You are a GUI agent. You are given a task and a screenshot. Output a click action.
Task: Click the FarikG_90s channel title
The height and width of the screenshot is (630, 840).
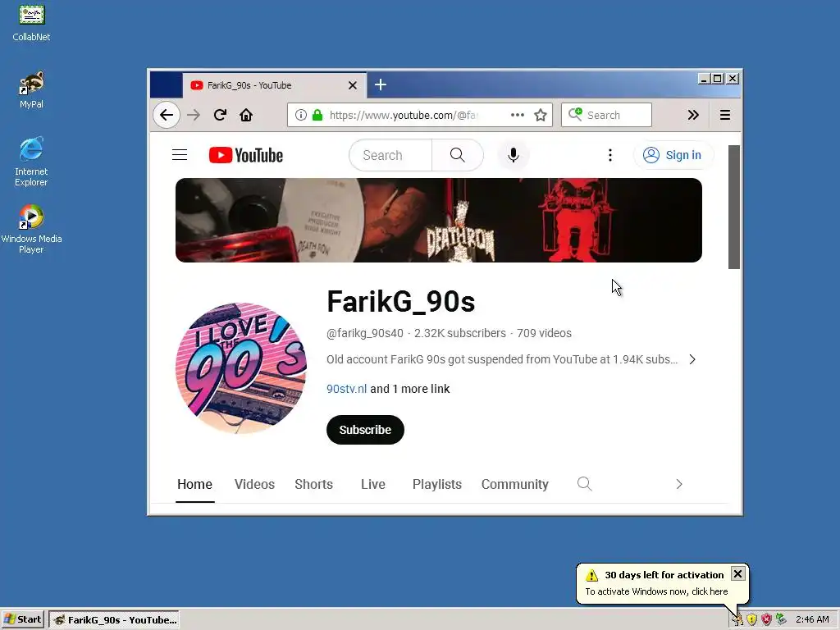point(400,301)
